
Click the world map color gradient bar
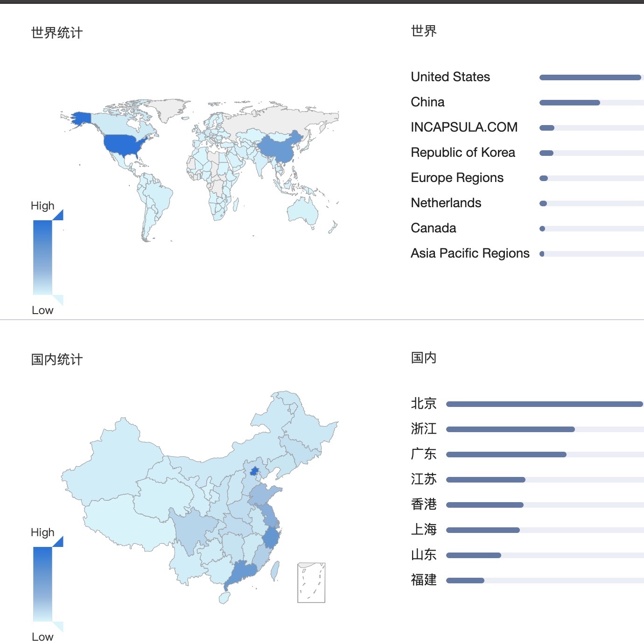(x=42, y=258)
